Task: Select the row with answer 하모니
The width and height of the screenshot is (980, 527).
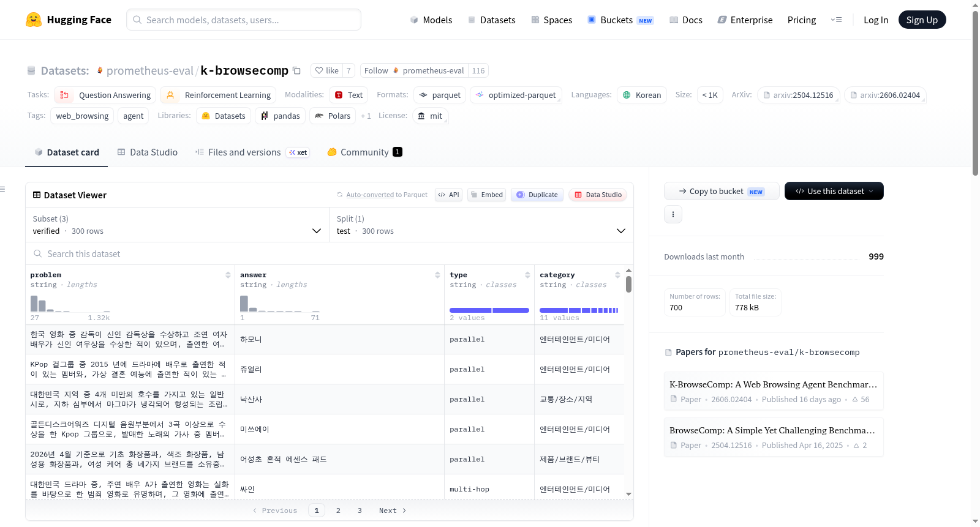Action: tap(325, 339)
